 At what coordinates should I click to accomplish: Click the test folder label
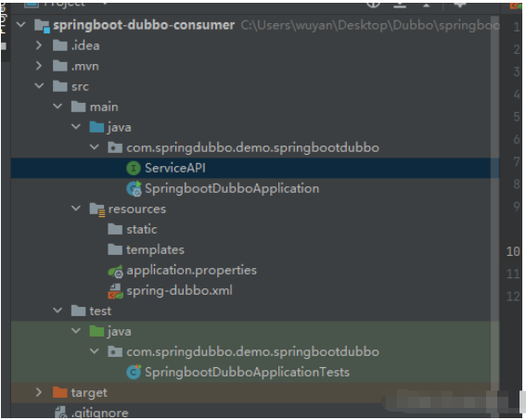point(100,312)
